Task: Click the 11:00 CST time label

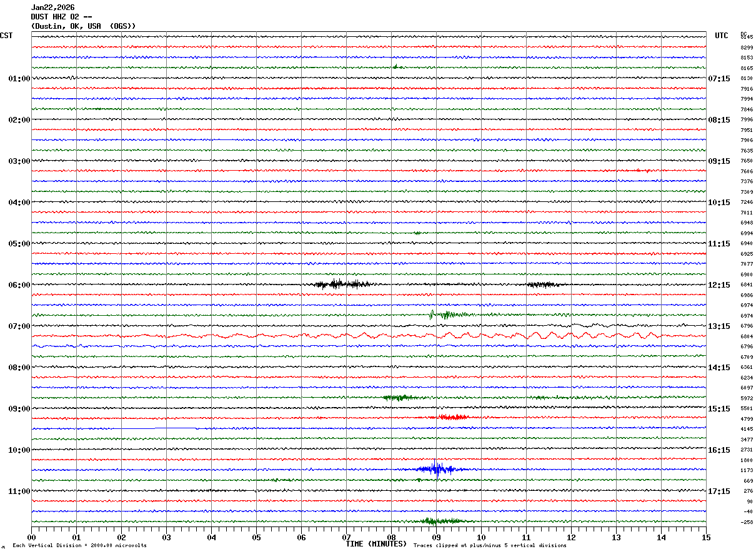Action: click(19, 491)
